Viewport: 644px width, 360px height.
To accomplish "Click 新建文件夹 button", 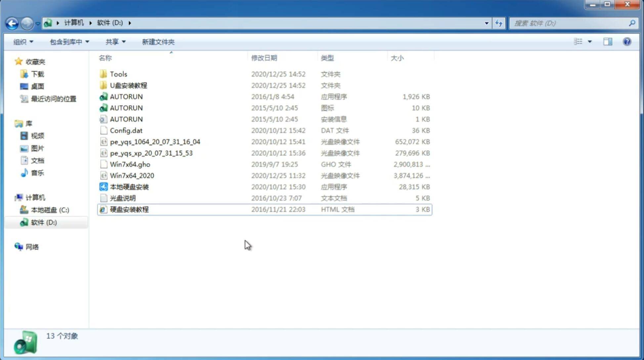I will coord(158,41).
